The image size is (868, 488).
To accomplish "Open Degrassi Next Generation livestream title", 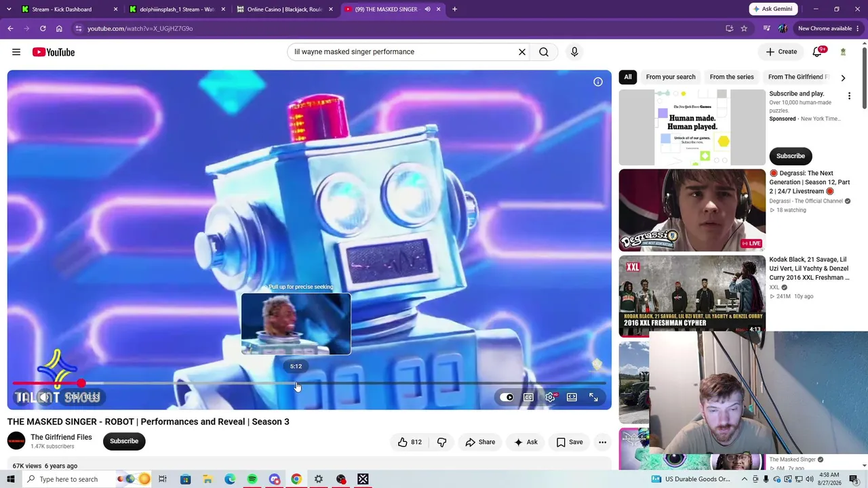I will point(810,182).
